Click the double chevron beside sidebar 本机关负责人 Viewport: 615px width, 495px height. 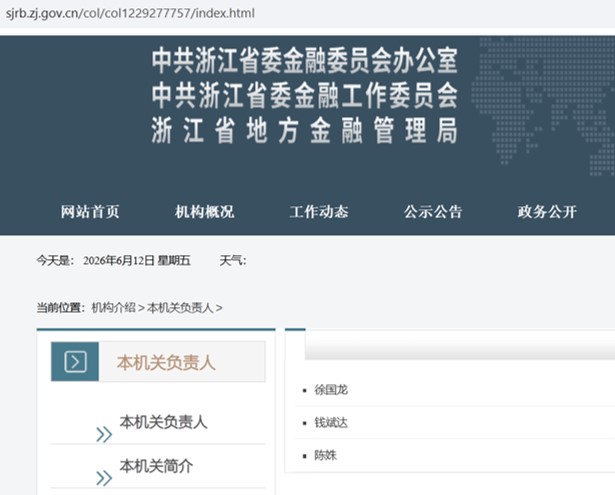[x=104, y=435]
